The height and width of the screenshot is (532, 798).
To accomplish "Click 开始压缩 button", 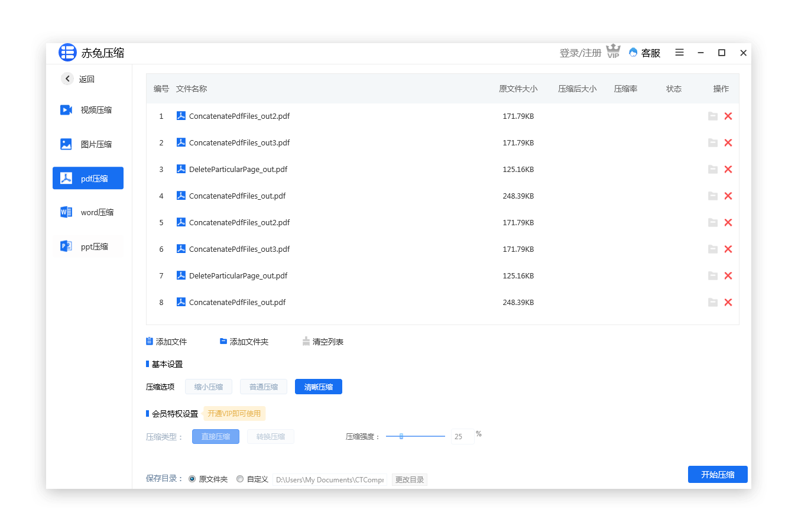I will click(x=718, y=474).
